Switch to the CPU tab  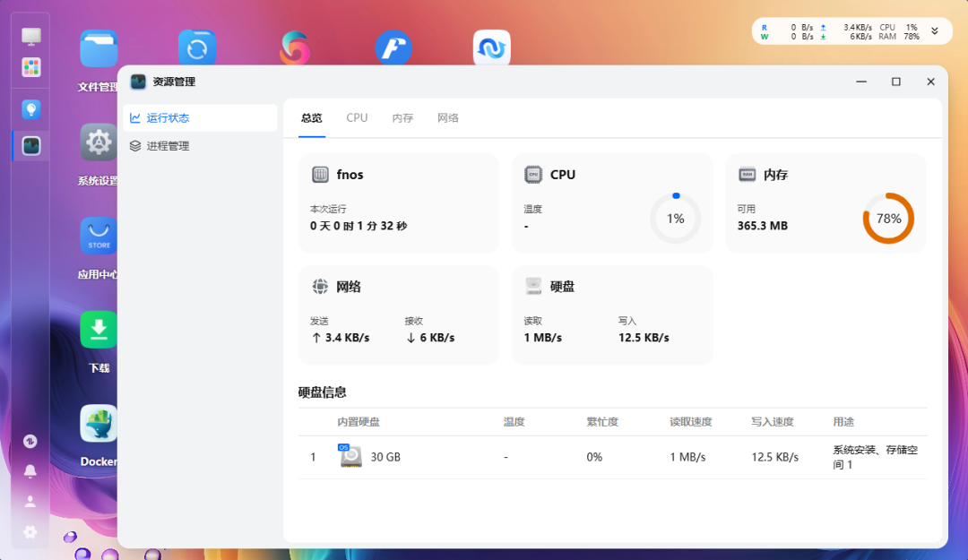coord(357,118)
